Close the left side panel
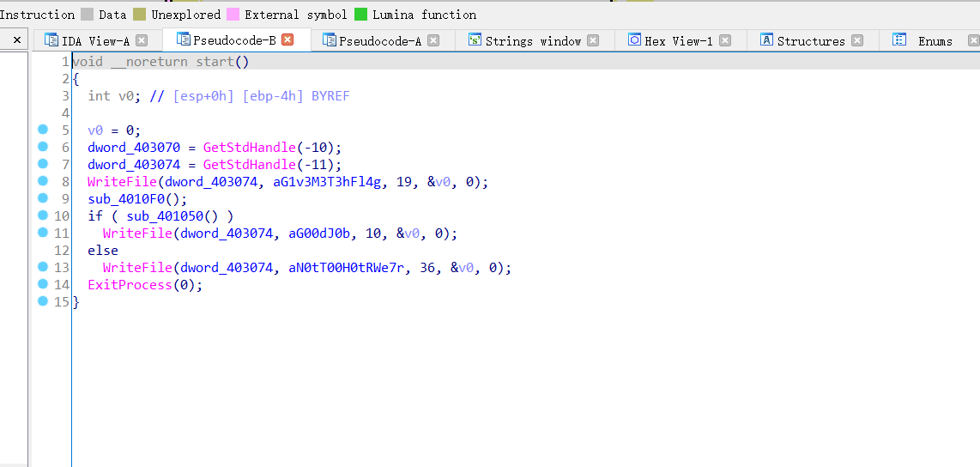The image size is (980, 467). [x=17, y=40]
